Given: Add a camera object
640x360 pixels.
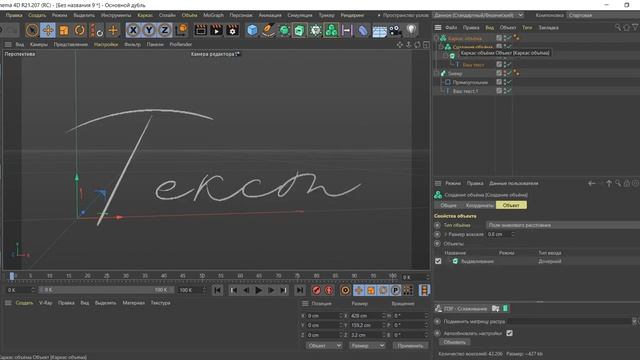Looking at the screenshot, I should pos(395,30).
